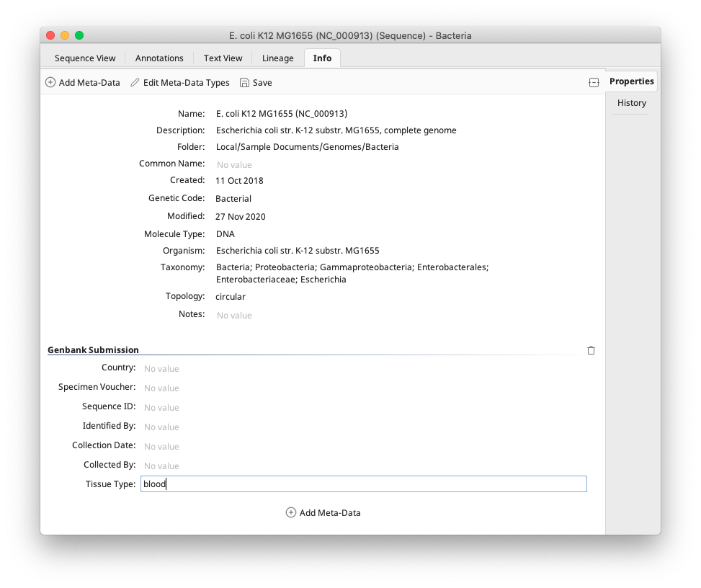Click the Genbank Submission section heading

point(93,349)
